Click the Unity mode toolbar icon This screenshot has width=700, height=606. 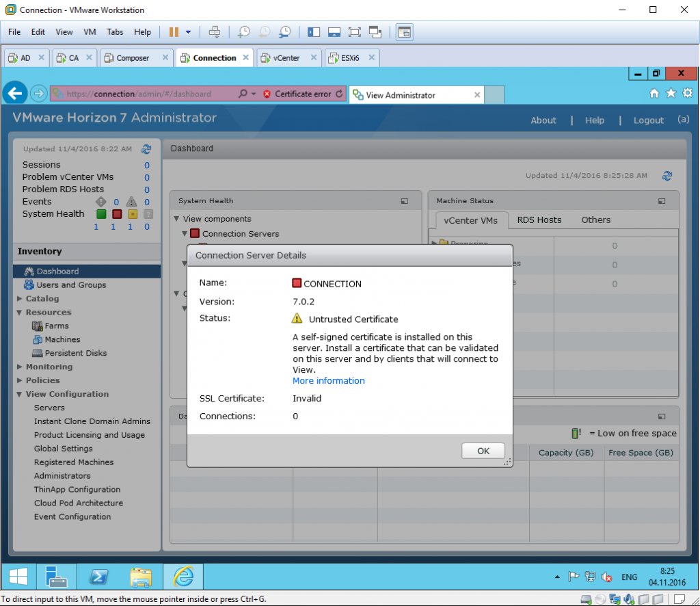pos(375,31)
